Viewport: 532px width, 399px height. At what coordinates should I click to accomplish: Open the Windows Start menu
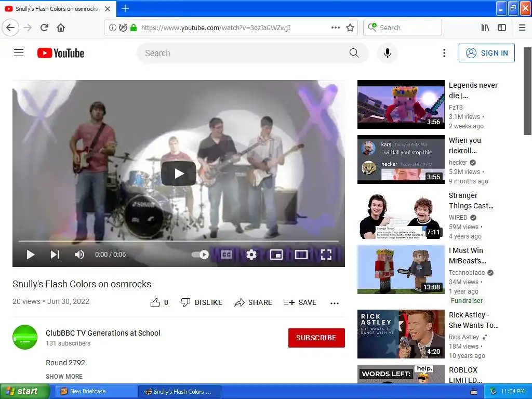(25, 392)
